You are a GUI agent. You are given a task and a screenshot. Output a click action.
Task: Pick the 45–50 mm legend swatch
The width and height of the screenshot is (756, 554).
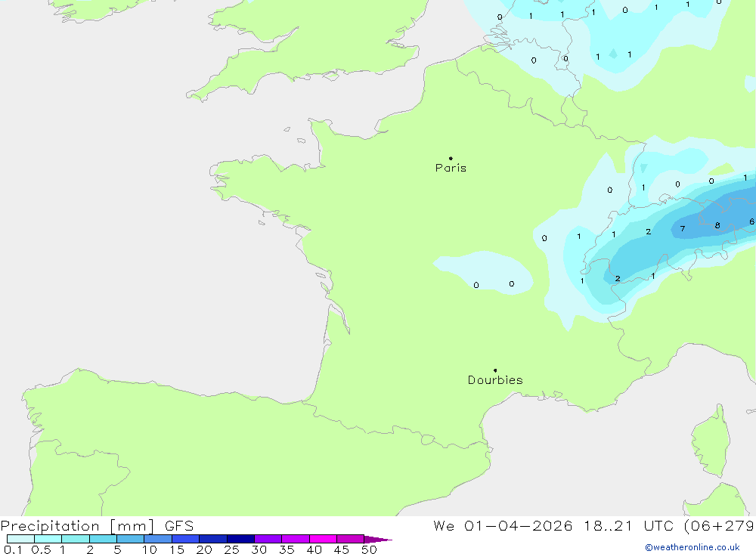click(x=351, y=539)
